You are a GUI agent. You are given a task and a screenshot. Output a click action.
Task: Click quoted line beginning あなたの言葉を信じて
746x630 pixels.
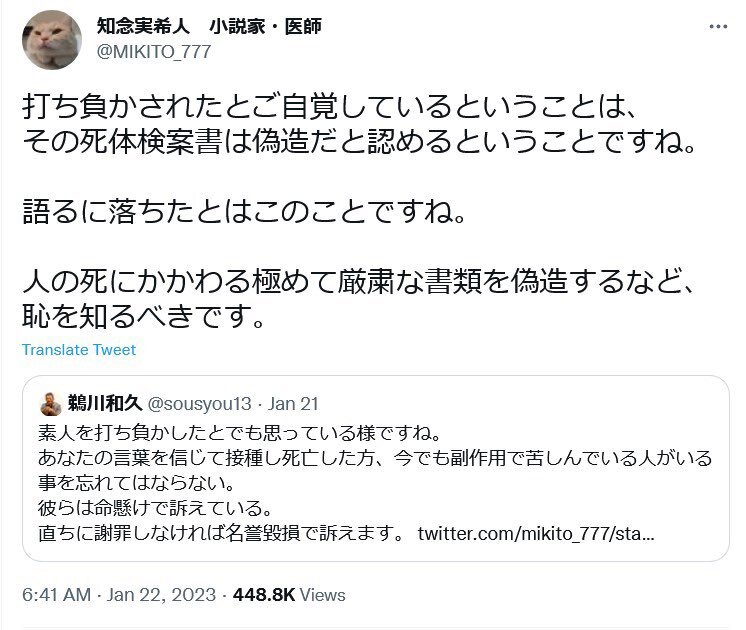coord(375,457)
